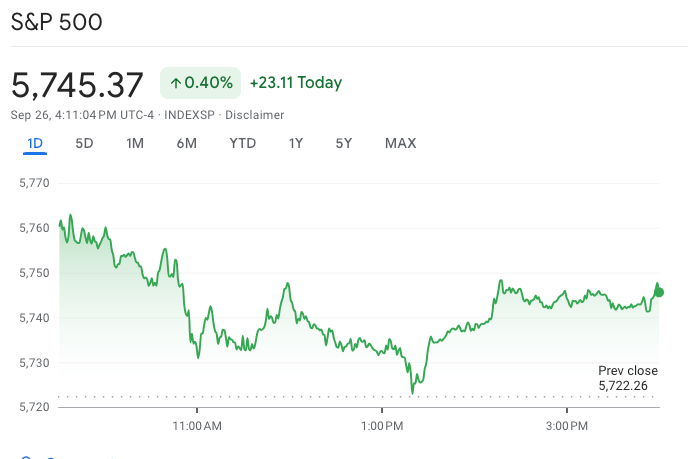Show the 1M chart view
Image resolution: width=688 pixels, height=459 pixels.
pyautogui.click(x=135, y=143)
